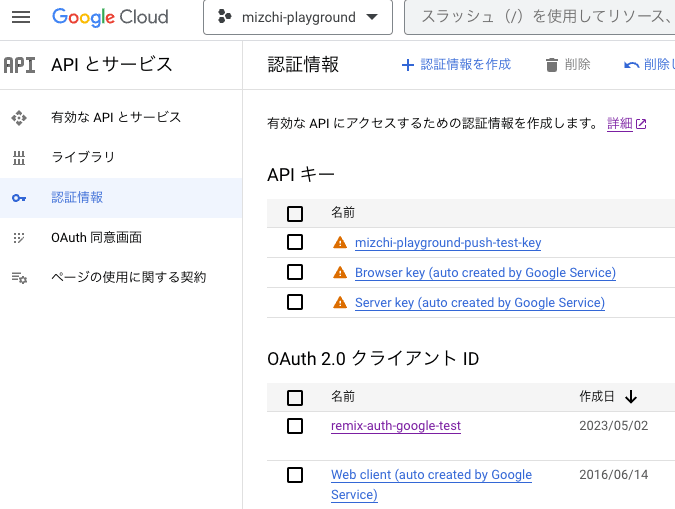The height and width of the screenshot is (509, 675).
Task: Click warning icon beside Server key
Action: pyautogui.click(x=340, y=303)
